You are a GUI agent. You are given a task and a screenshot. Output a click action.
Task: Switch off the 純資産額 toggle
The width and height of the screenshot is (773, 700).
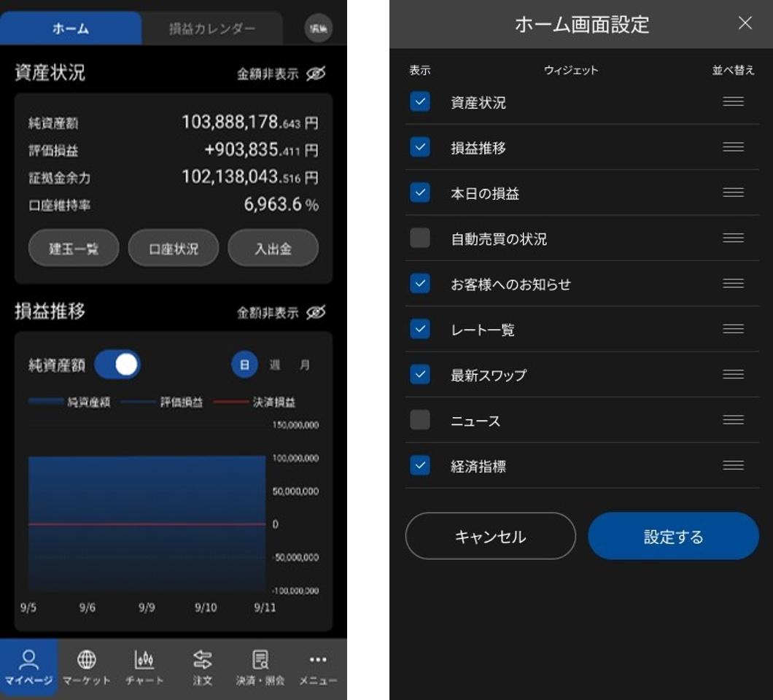(118, 364)
